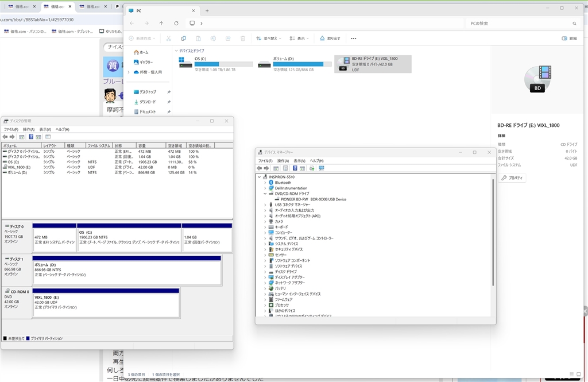Collapse the DVD/CD-ROM drives node
588x382 pixels.
click(265, 194)
